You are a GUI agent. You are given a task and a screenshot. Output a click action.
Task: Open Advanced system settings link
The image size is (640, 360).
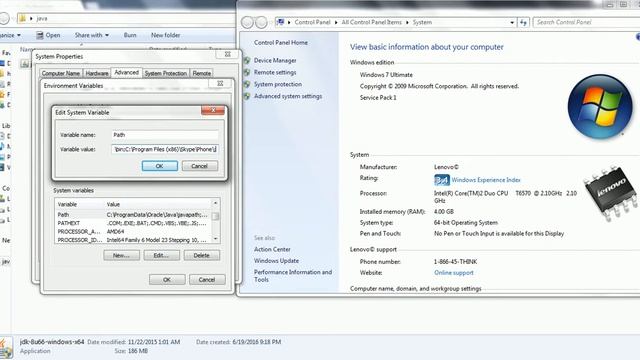click(x=288, y=96)
